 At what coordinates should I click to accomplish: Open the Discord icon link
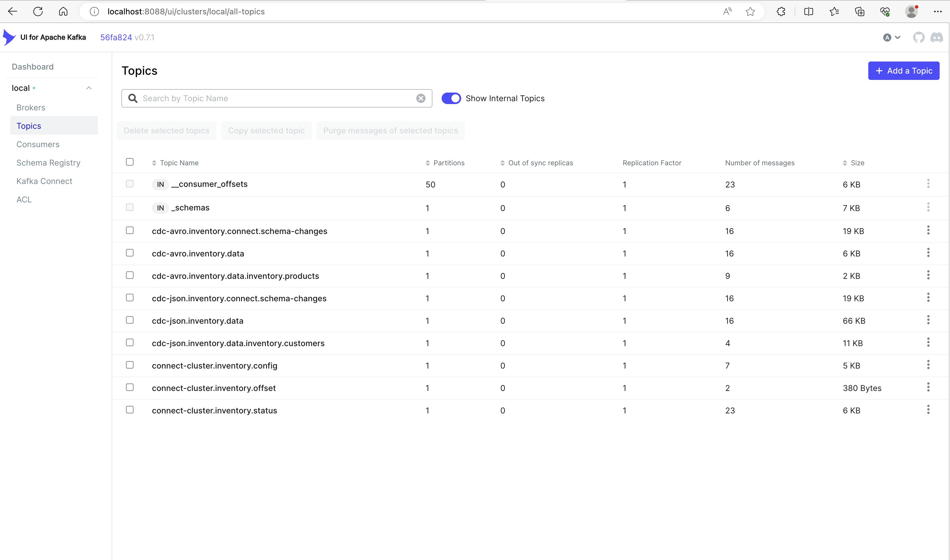point(937,37)
